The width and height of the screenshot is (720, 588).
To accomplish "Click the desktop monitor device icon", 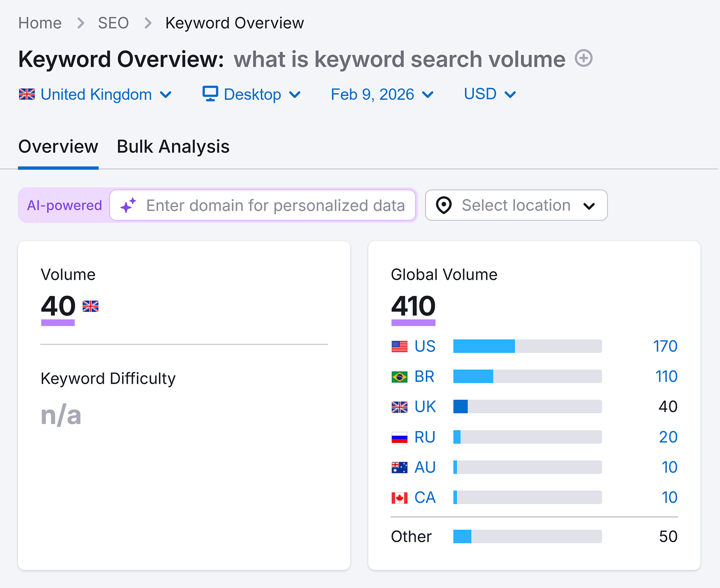I will click(x=210, y=94).
